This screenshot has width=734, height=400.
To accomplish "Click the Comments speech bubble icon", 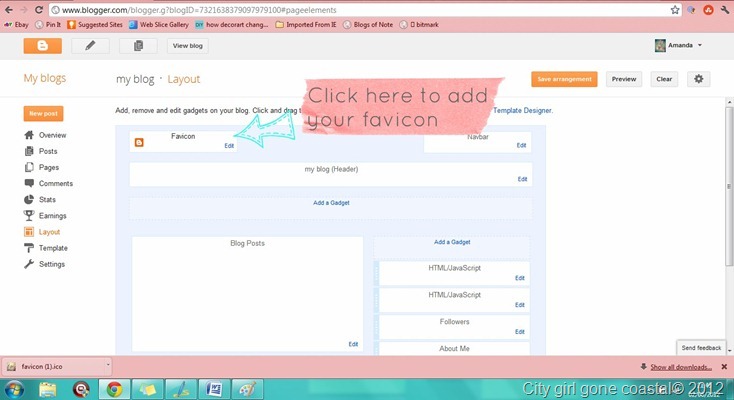I will (29, 183).
